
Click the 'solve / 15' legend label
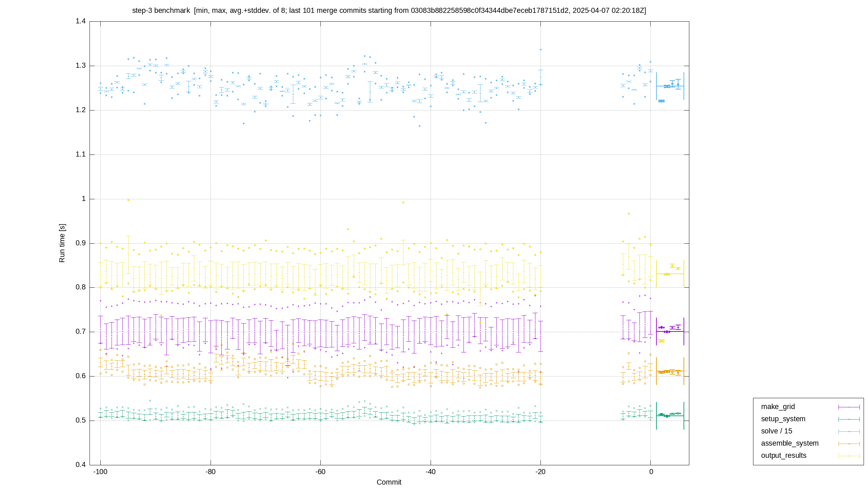(776, 431)
